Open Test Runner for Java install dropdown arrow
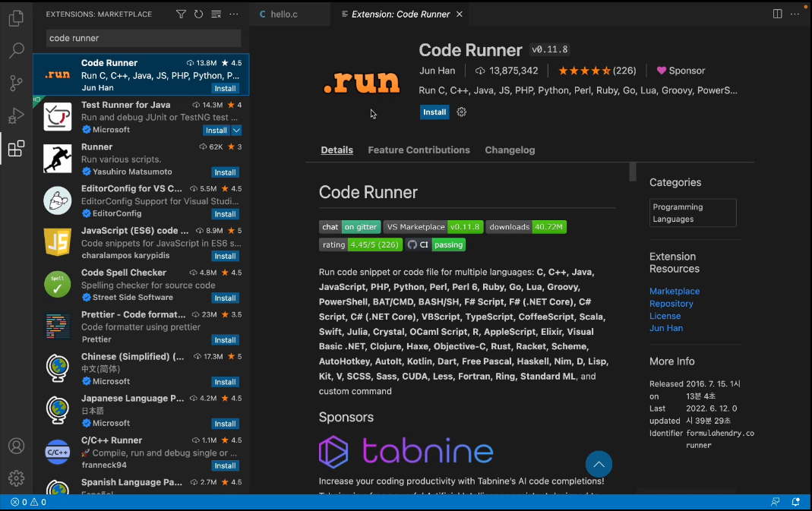The width and height of the screenshot is (812, 511). 236,131
